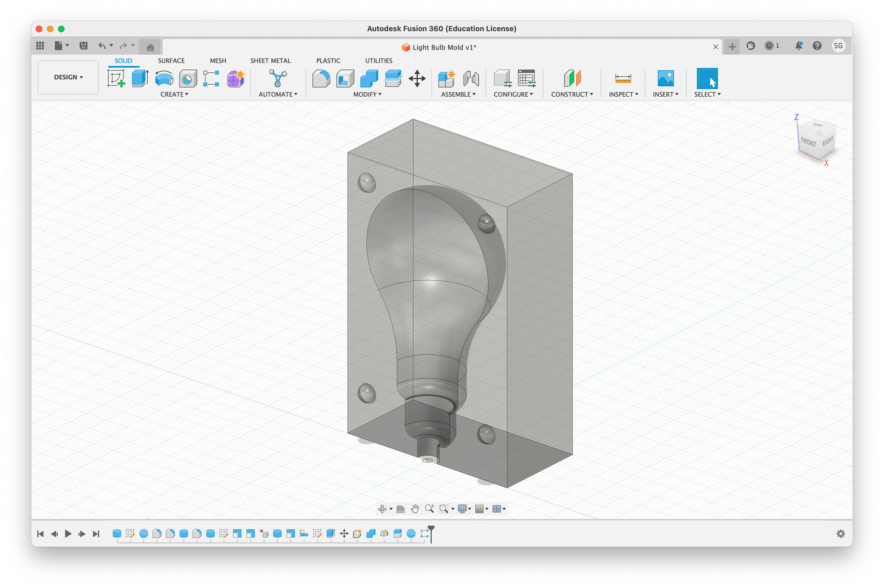The image size is (884, 588).
Task: Click the Automate fork icon
Action: (278, 79)
